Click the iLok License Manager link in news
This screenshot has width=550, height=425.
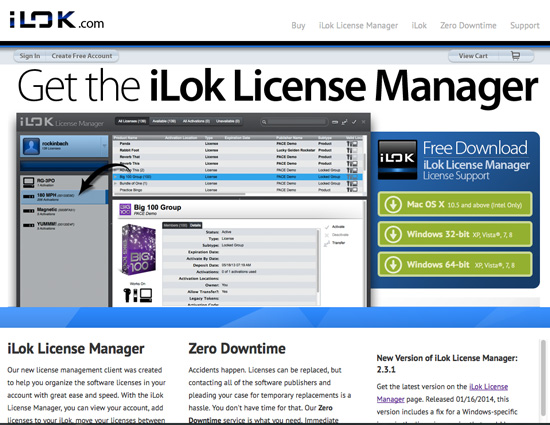pyautogui.click(x=488, y=387)
